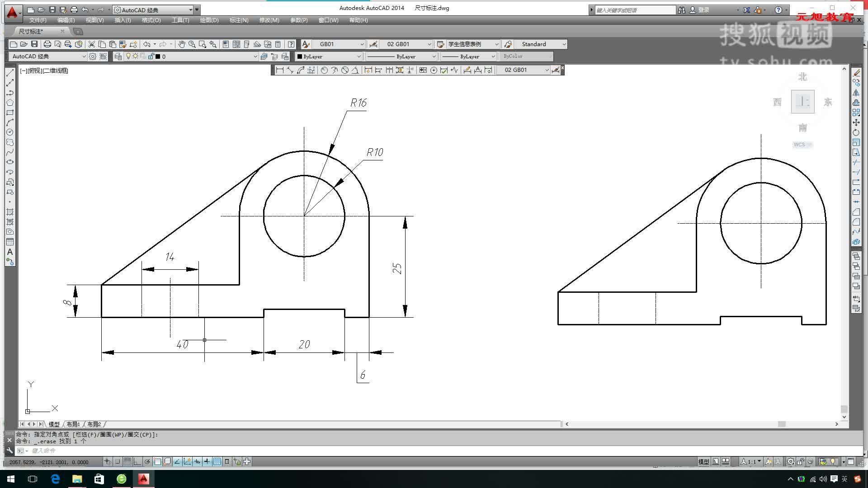Image resolution: width=868 pixels, height=488 pixels.
Task: Toggle Grid display in the status bar
Action: pos(127,461)
